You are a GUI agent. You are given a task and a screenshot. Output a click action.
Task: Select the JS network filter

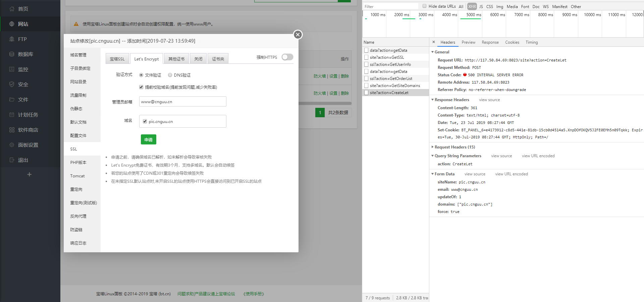point(481,6)
